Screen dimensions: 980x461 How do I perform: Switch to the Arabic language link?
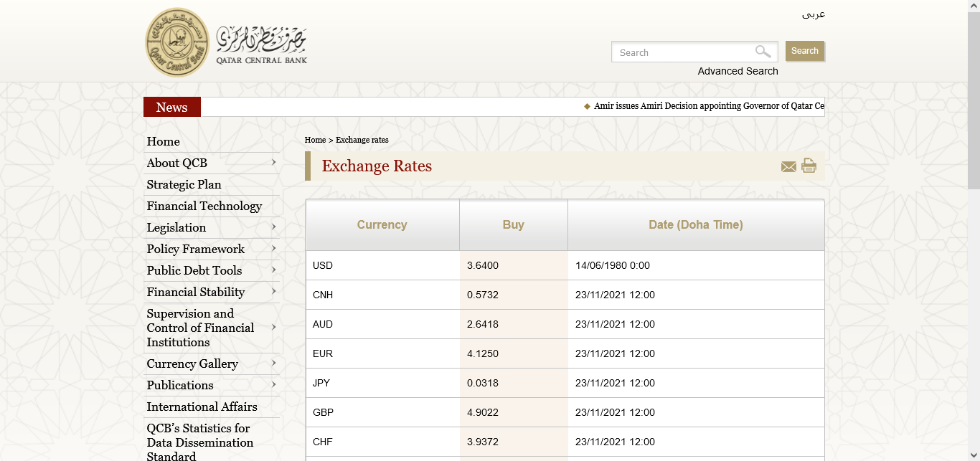813,14
